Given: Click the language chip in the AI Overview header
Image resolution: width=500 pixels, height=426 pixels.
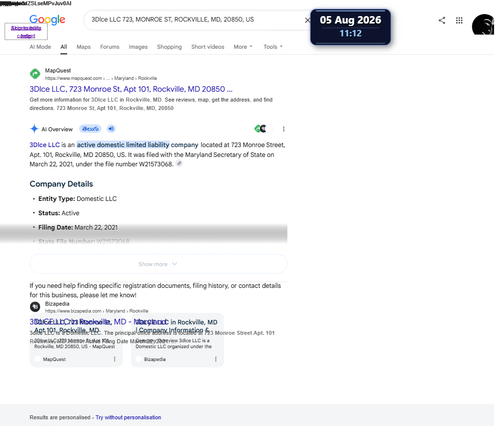Looking at the screenshot, I should (90, 129).
